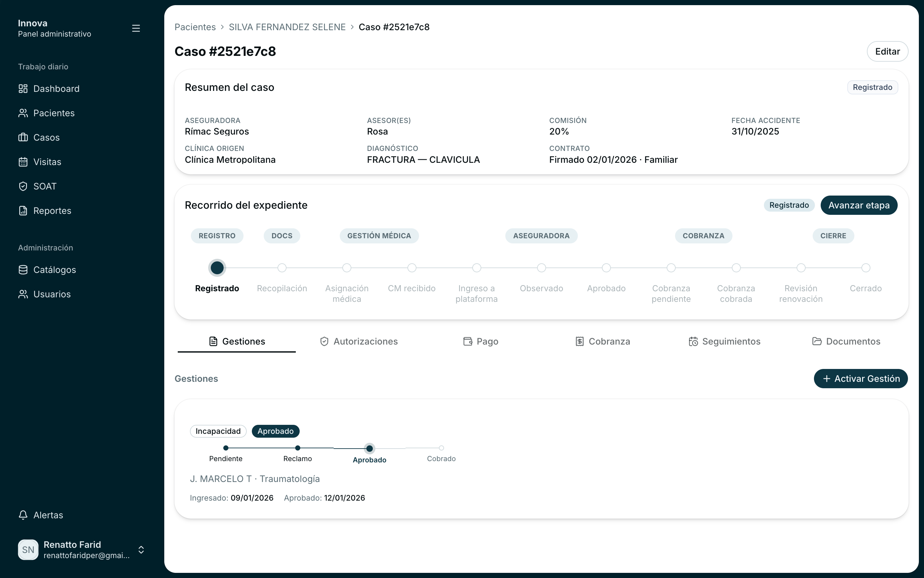This screenshot has height=578, width=924.
Task: Click the Editar button
Action: coord(887,51)
